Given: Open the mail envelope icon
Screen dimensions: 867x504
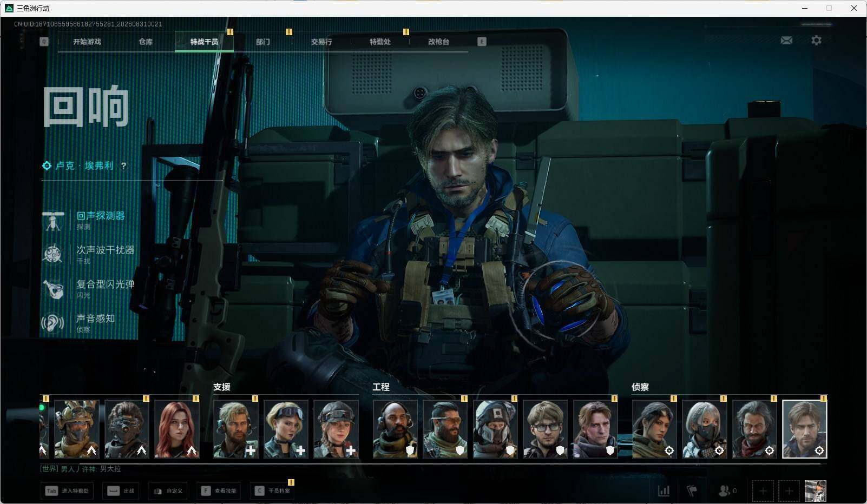Looking at the screenshot, I should click(786, 41).
